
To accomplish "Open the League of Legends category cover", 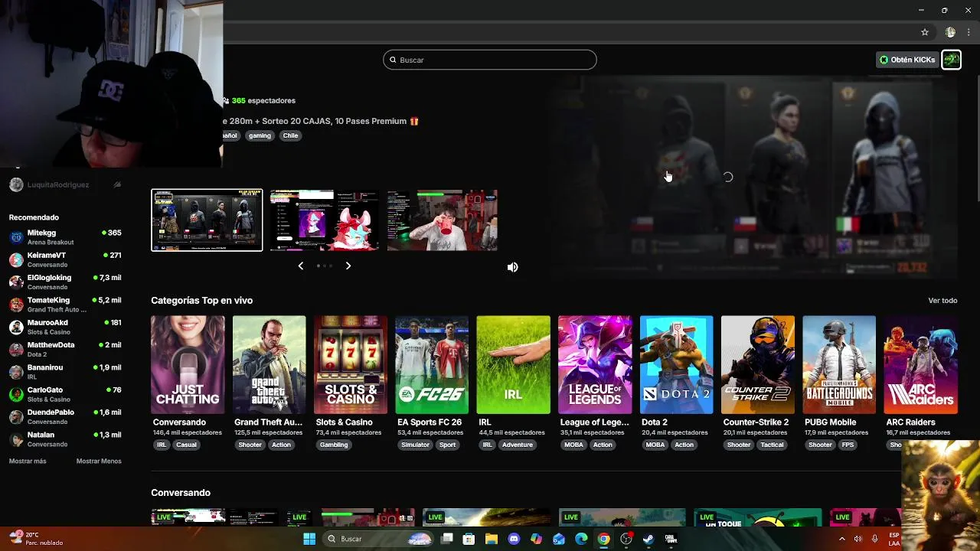I will coord(595,365).
